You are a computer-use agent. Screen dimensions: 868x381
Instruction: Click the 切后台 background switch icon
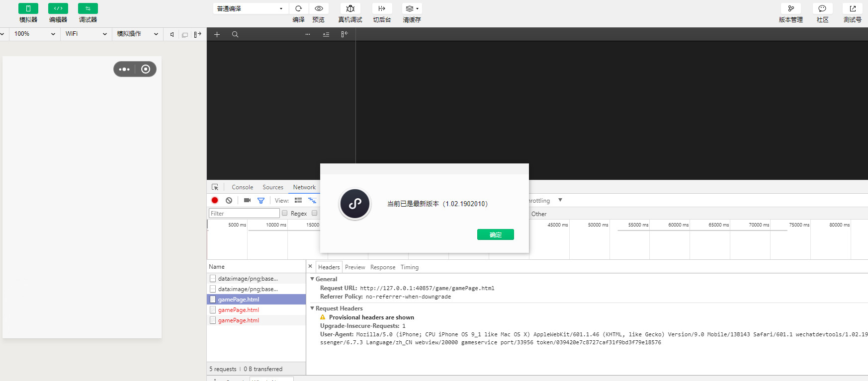coord(382,8)
